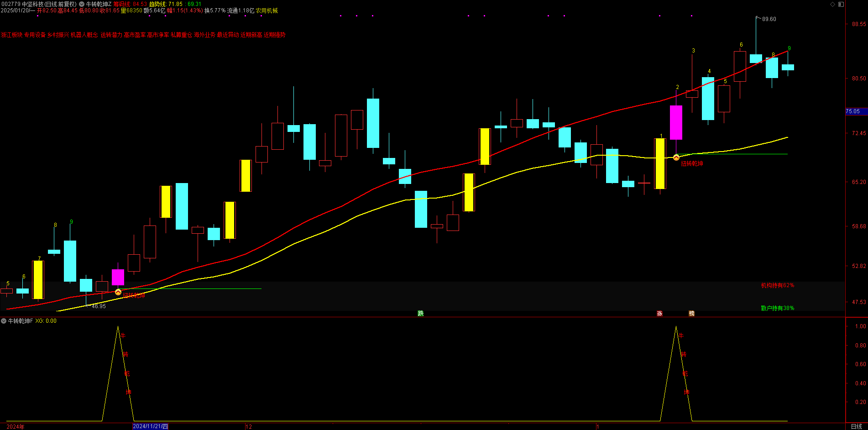This screenshot has width=868, height=430.
Task: Click the 机构持有62% label
Action: 777,285
